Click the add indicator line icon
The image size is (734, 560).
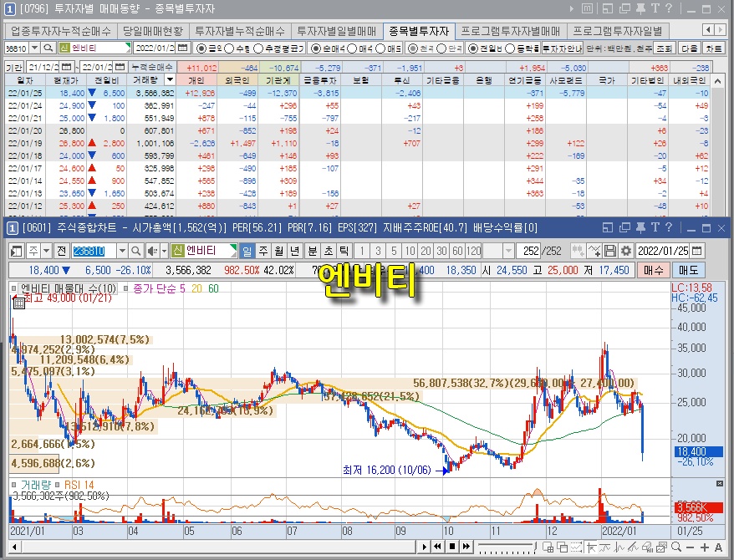[x=594, y=252]
